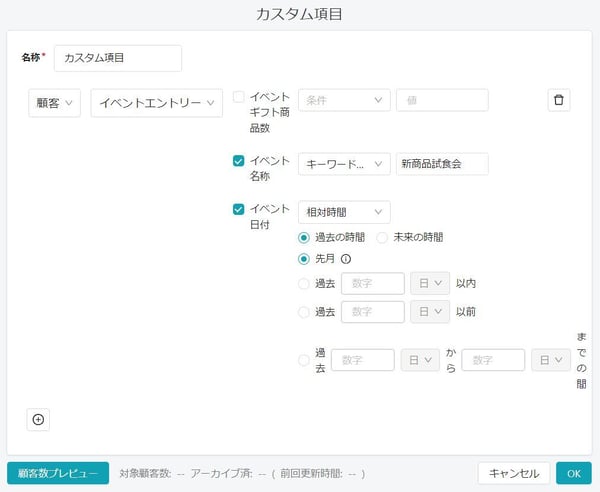Screen dimensions: 600x492
Task: Select the 過去 以内 radio option
Action: (304, 284)
